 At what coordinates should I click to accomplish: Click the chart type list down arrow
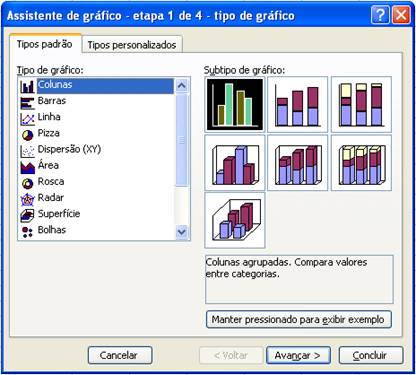point(182,231)
